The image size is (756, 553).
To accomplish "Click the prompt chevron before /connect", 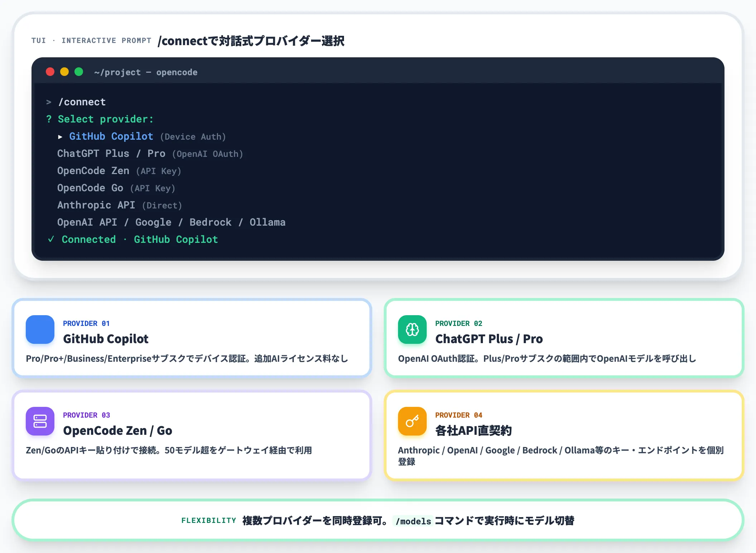I will click(x=49, y=102).
